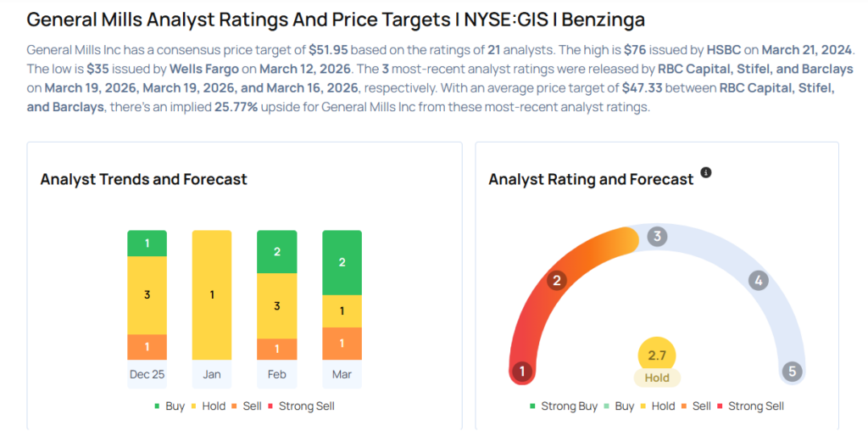The height and width of the screenshot is (431, 868).
Task: Select the yellow Jan Hold bar
Action: 212,294
